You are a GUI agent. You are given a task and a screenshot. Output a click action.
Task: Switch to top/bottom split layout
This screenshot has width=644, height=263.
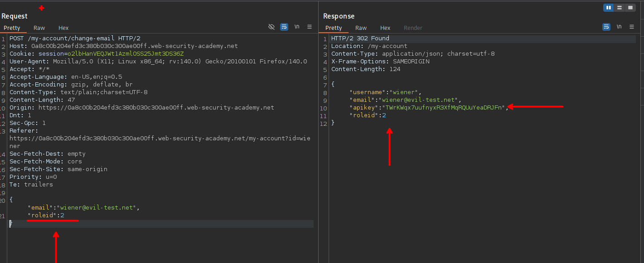(620, 8)
